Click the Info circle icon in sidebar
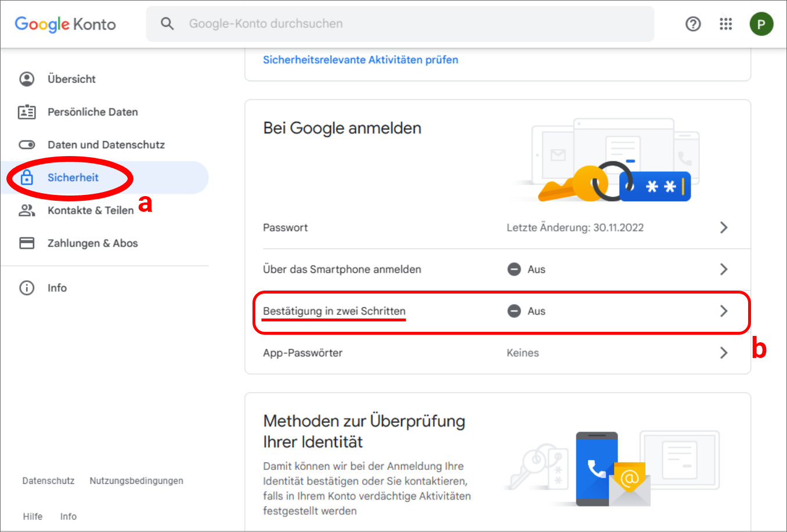787x532 pixels. coord(27,288)
